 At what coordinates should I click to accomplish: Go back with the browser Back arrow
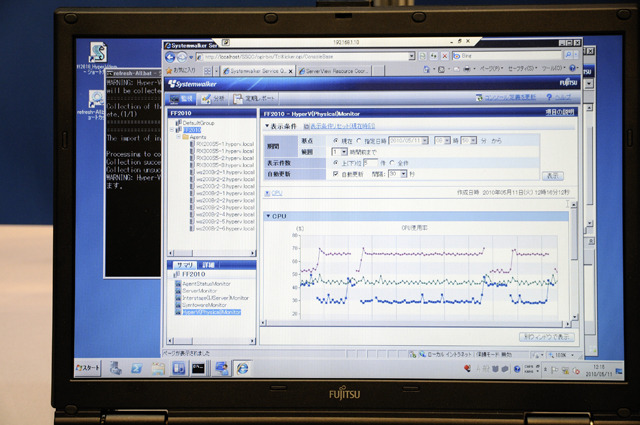point(171,57)
